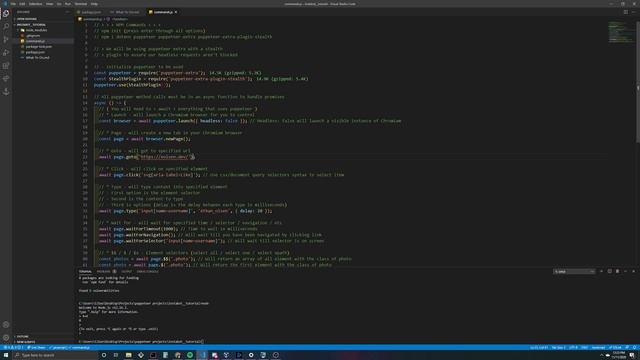Expand the NPM Scripts section
This screenshot has height=360, width=640.
point(43,342)
